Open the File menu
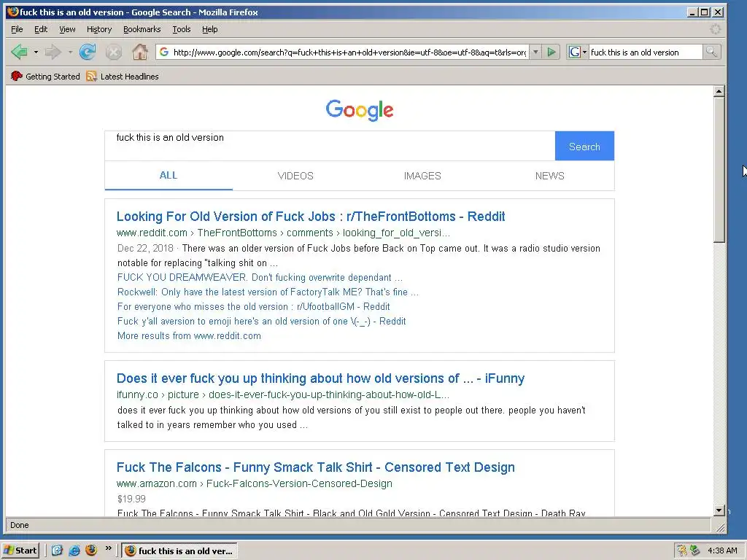Viewport: 747px width, 560px height. 17,29
